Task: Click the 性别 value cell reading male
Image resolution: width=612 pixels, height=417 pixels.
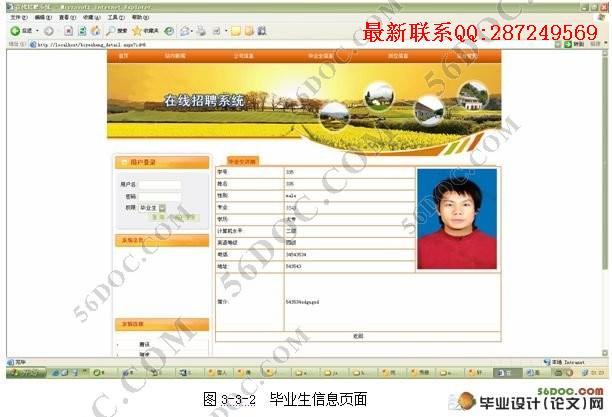Action: (349, 196)
